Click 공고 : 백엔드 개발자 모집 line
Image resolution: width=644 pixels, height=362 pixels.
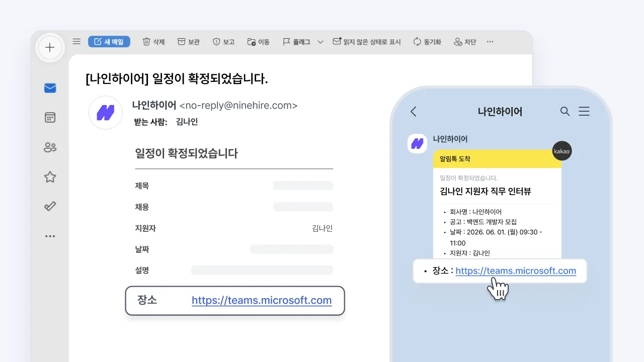tap(484, 222)
